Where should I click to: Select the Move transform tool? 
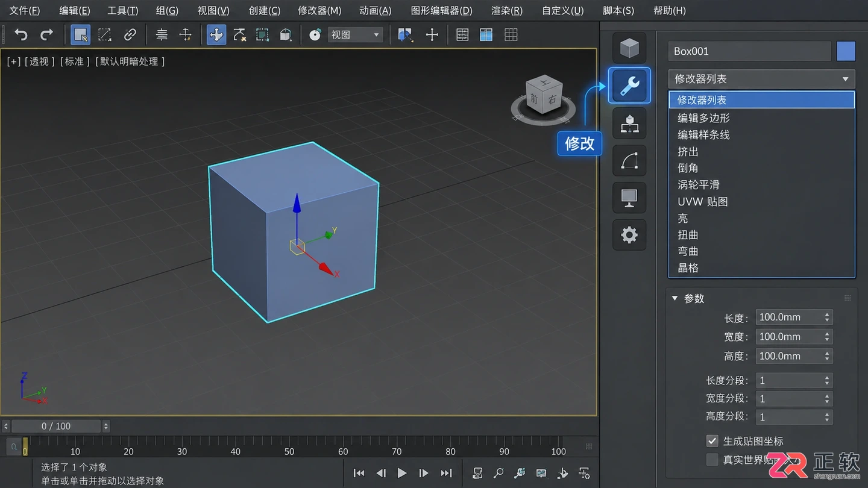tap(216, 35)
